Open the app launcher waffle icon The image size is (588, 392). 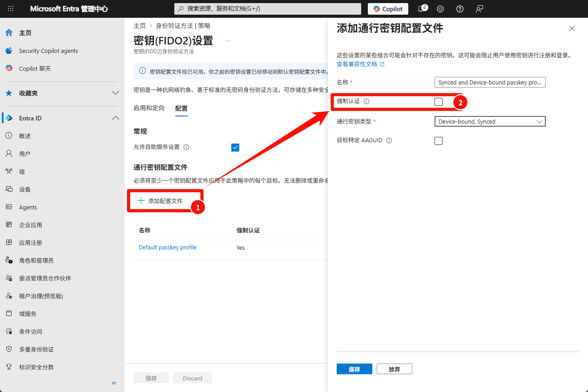[11, 9]
